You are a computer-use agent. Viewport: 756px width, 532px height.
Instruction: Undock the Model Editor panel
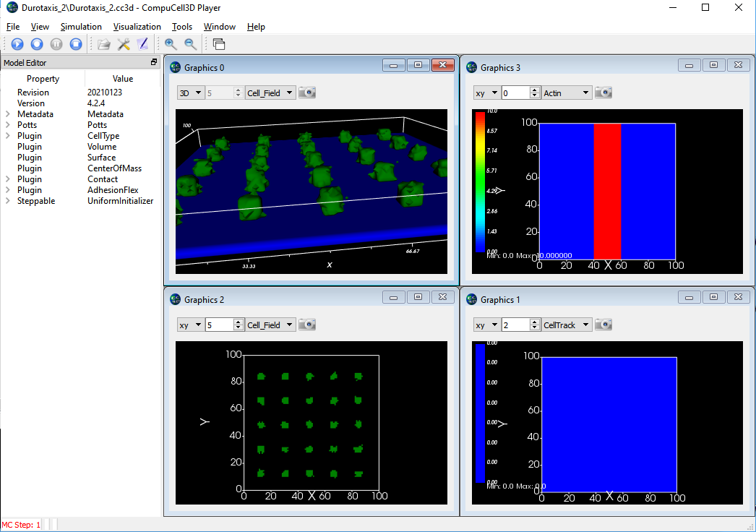[153, 63]
